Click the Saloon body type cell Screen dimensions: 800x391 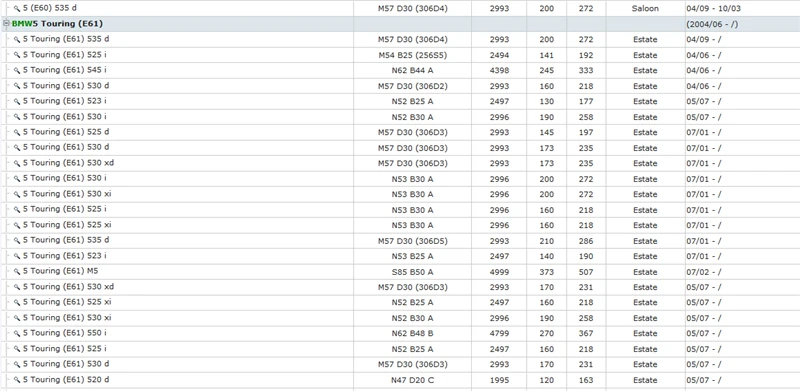click(645, 9)
